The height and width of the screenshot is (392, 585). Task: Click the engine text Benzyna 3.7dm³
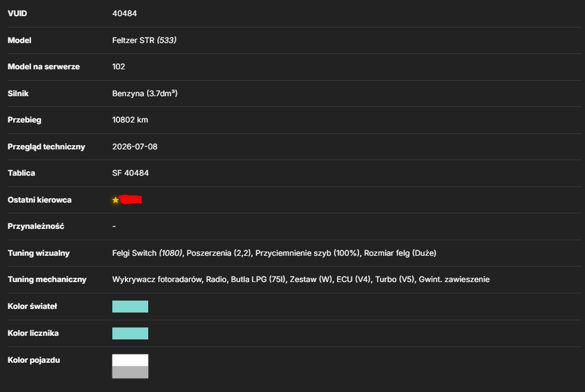pyautogui.click(x=145, y=93)
